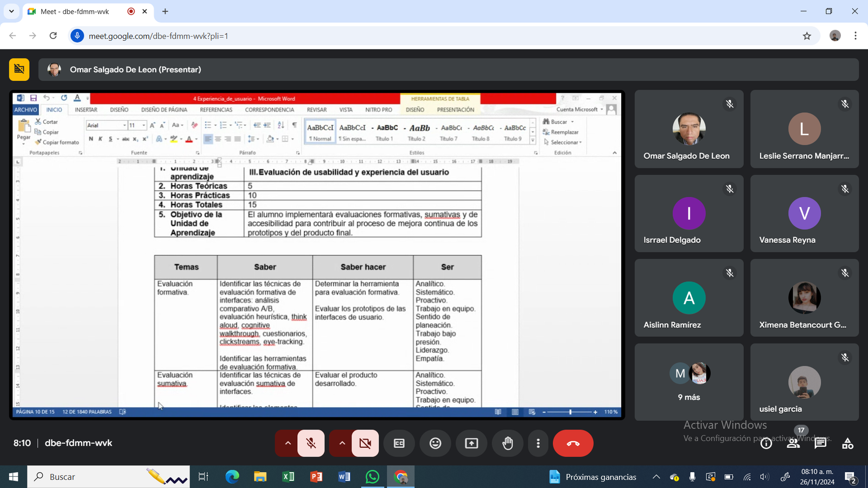
Task: Show the participants list
Action: 793,443
